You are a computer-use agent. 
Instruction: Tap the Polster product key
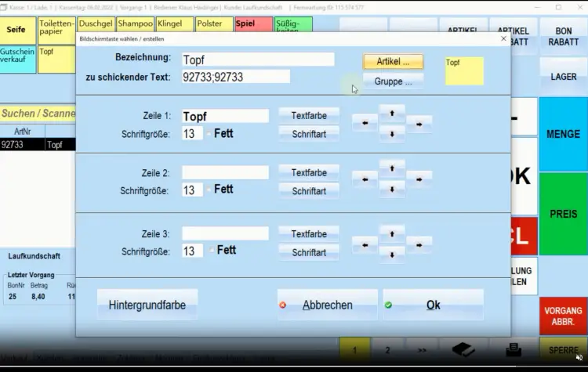(214, 23)
